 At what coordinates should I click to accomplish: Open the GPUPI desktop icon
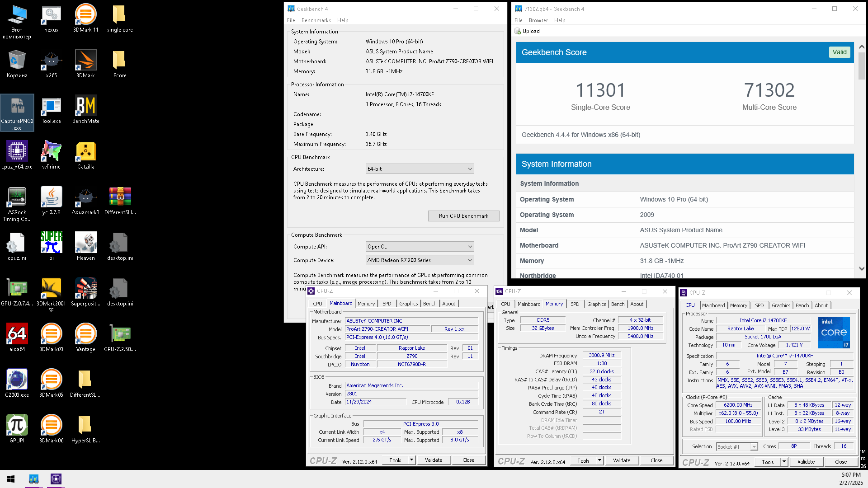click(x=17, y=428)
